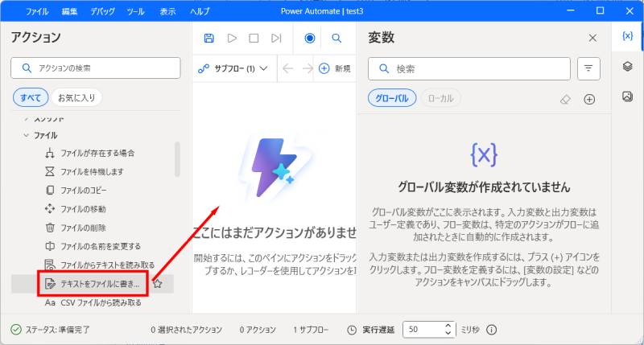Open the images sidebar icon

628,97
